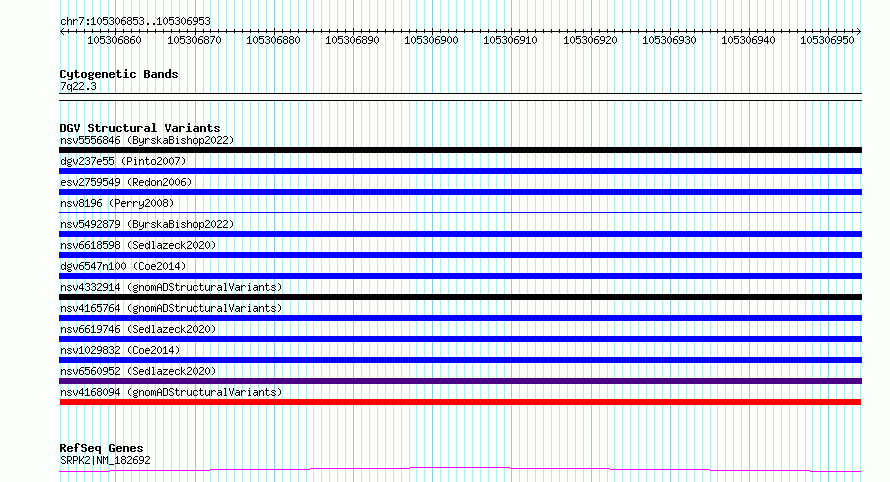Open nsv5492879 (ByrskaBishop2022) variant label

pyautogui.click(x=147, y=224)
